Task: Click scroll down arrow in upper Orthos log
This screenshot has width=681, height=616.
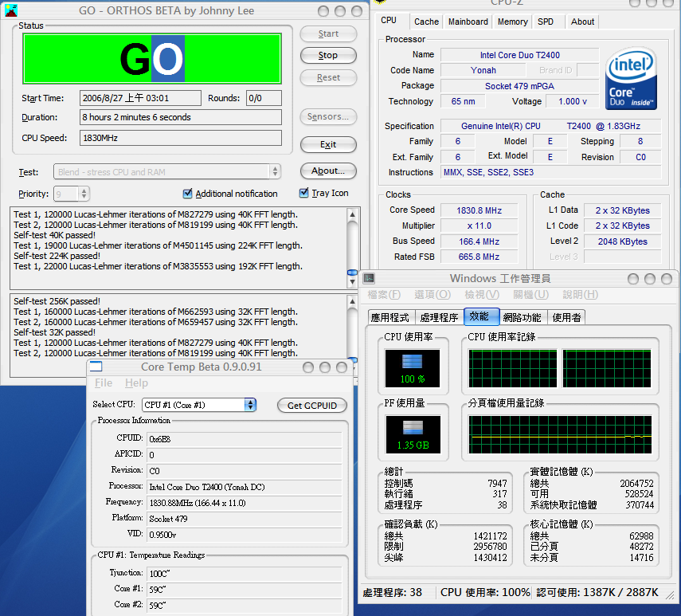Action: pyautogui.click(x=352, y=282)
